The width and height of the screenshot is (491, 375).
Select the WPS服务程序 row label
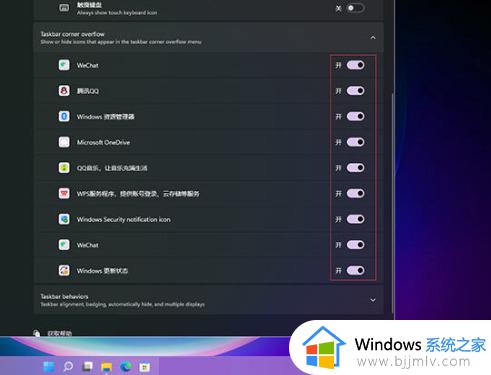[x=138, y=194]
